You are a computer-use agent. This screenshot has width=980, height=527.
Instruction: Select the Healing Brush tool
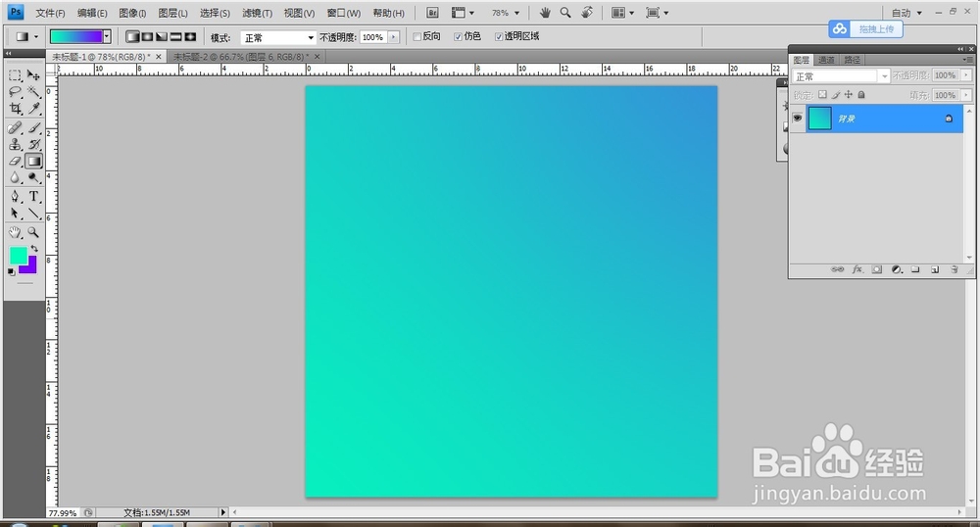tap(15, 128)
